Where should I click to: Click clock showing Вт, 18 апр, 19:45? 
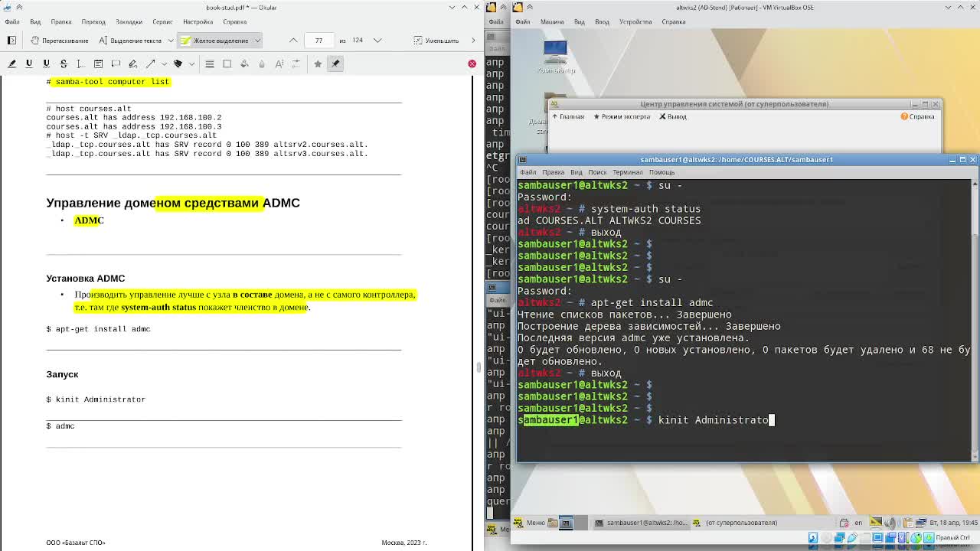954,523
